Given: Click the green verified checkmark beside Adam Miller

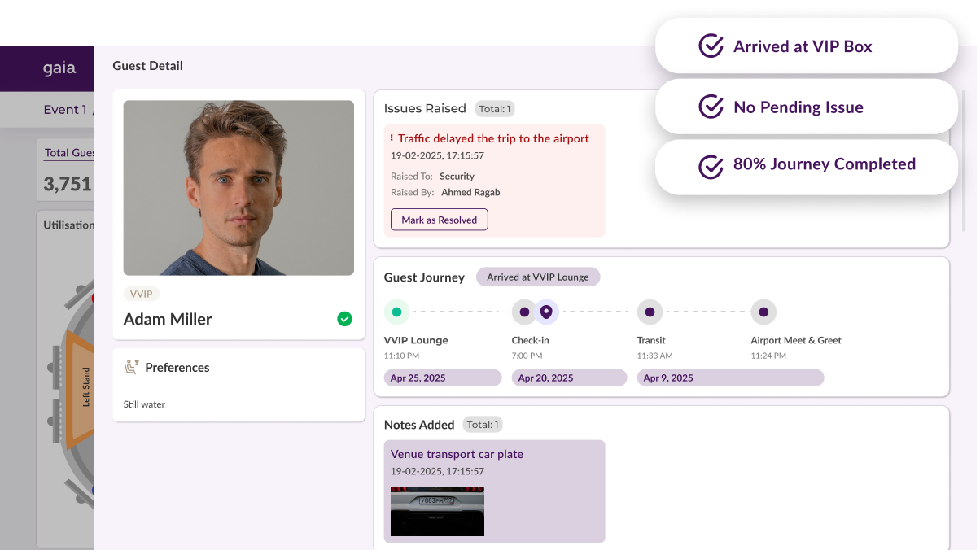Looking at the screenshot, I should pos(344,319).
